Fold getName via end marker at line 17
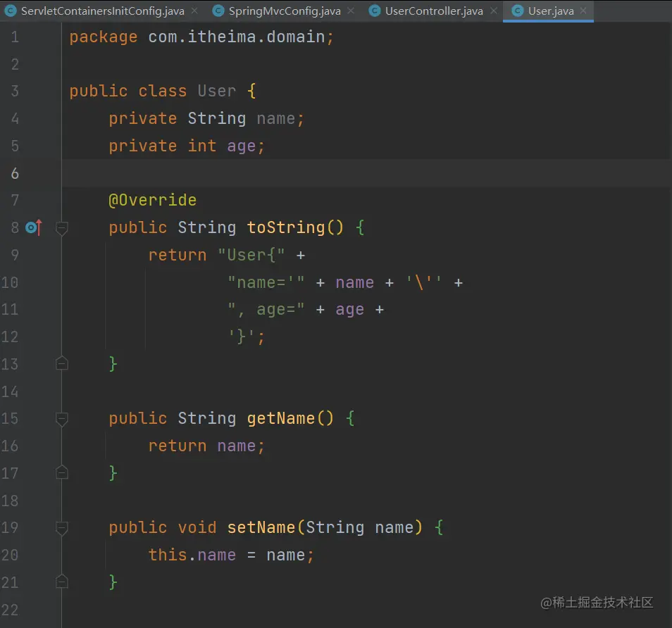This screenshot has height=628, width=672. pos(62,472)
